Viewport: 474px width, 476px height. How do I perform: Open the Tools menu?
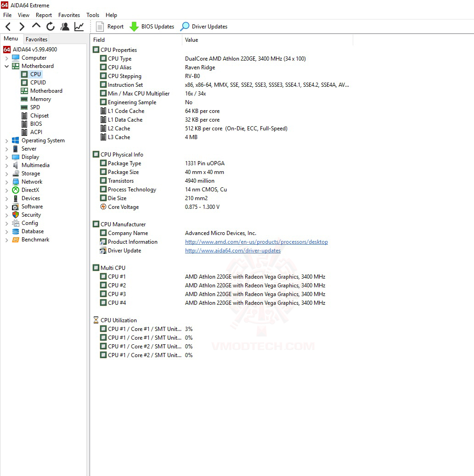93,15
